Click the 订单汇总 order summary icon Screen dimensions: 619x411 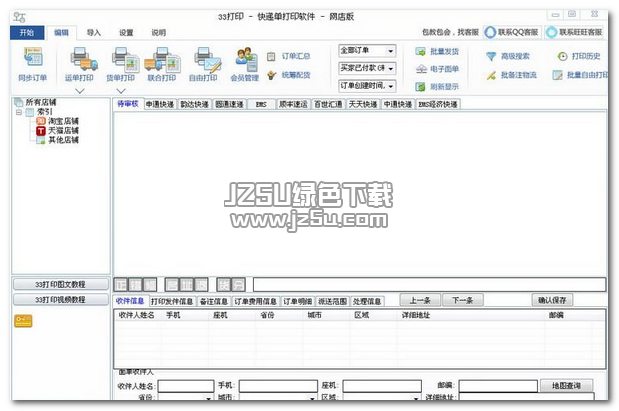271,56
